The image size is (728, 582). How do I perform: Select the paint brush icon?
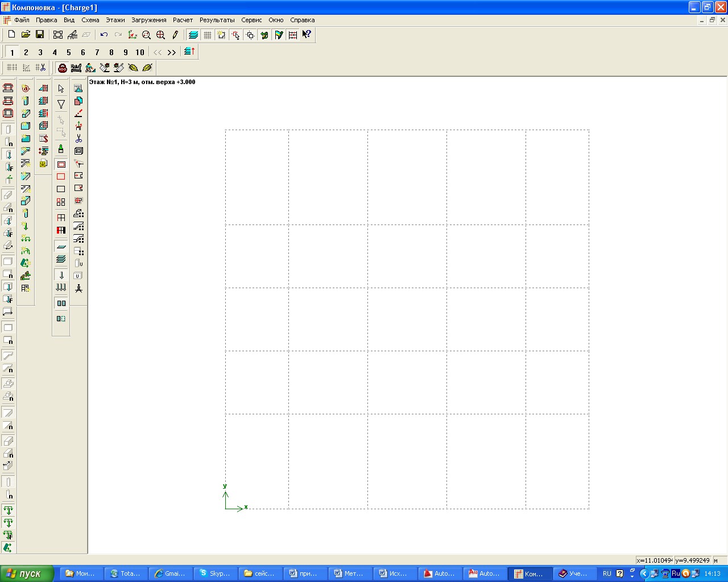[61, 149]
